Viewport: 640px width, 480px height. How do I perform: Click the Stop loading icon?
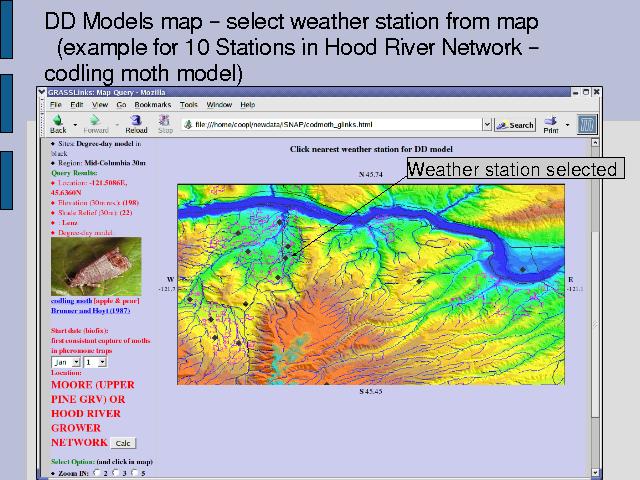[x=165, y=121]
